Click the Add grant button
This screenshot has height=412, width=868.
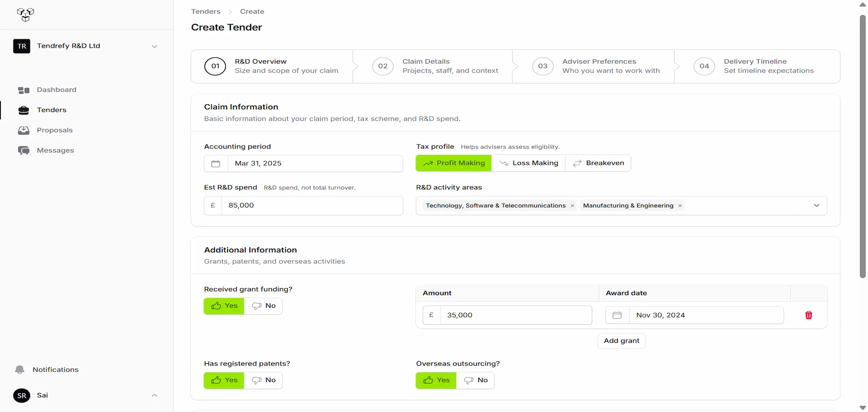(x=621, y=341)
